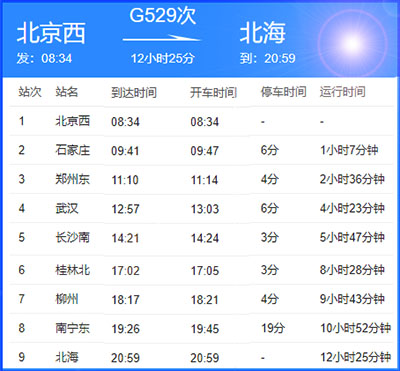400x371 pixels.
Task: Select station name 桂林北
Action: [73, 270]
